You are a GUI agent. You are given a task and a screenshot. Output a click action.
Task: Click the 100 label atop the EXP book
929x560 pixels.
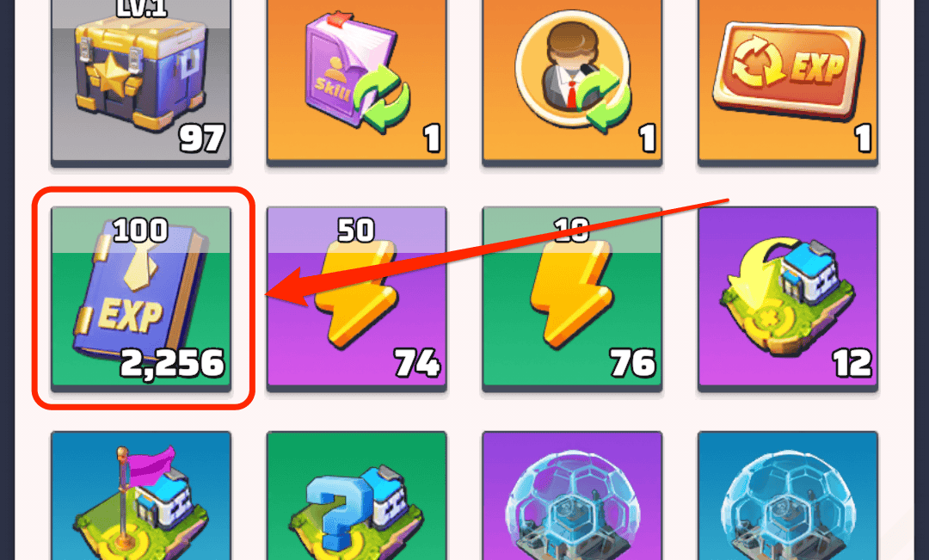140,230
